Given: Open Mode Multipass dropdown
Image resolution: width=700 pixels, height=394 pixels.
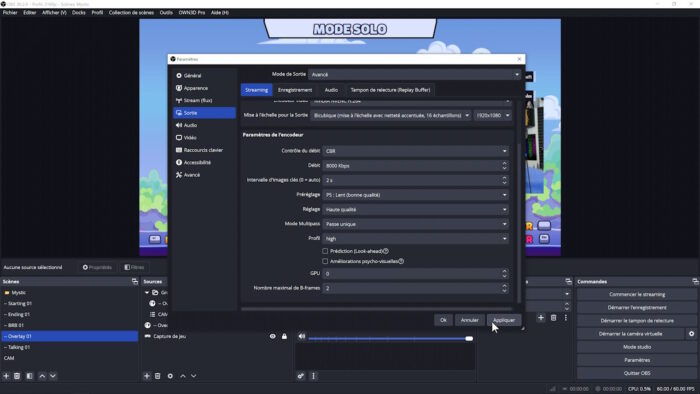Looking at the screenshot, I should coord(416,224).
